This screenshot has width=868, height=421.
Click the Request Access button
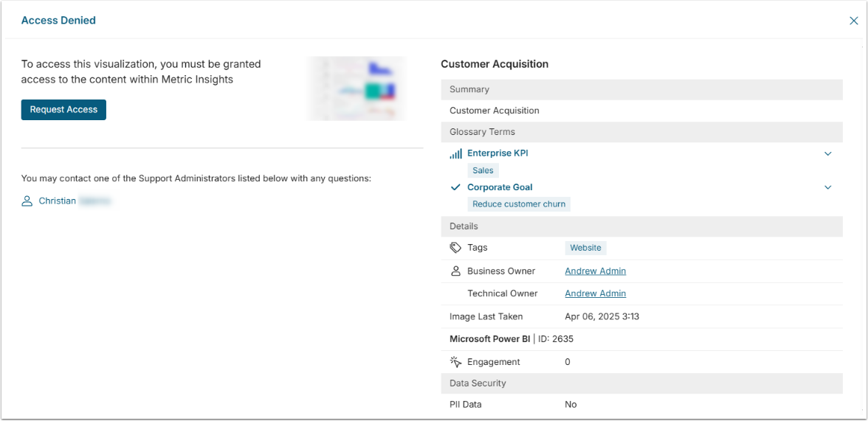(x=63, y=110)
